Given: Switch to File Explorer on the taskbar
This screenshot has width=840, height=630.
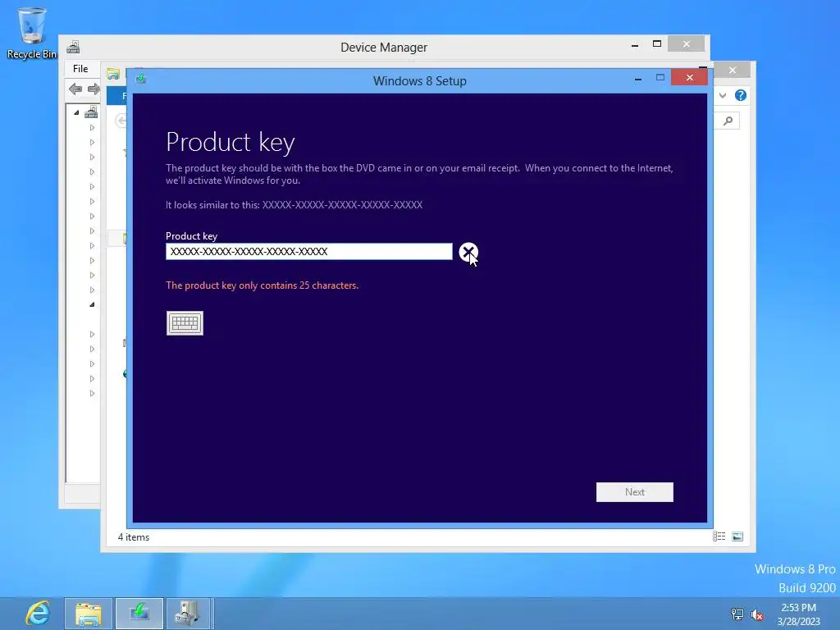Looking at the screenshot, I should tap(89, 614).
